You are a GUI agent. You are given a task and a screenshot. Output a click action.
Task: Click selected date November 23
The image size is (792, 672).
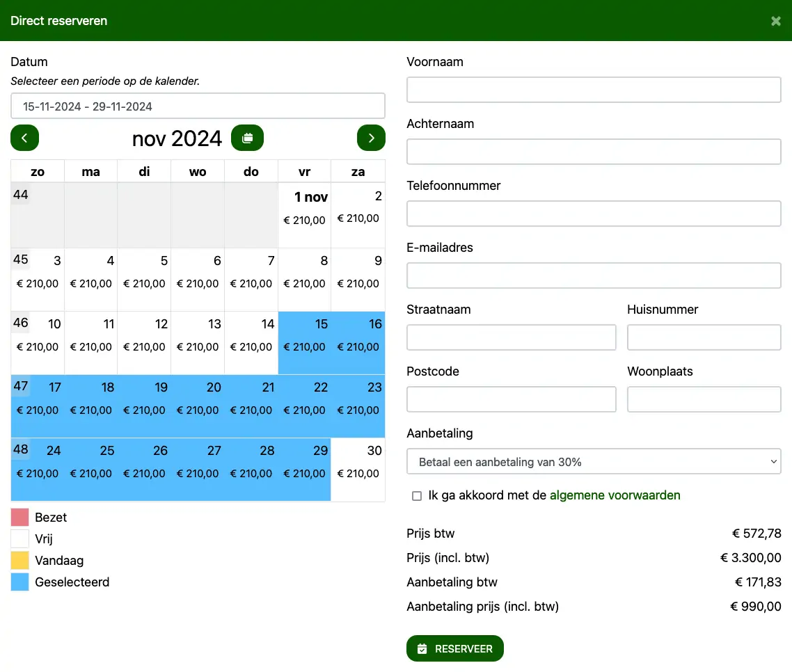click(358, 406)
